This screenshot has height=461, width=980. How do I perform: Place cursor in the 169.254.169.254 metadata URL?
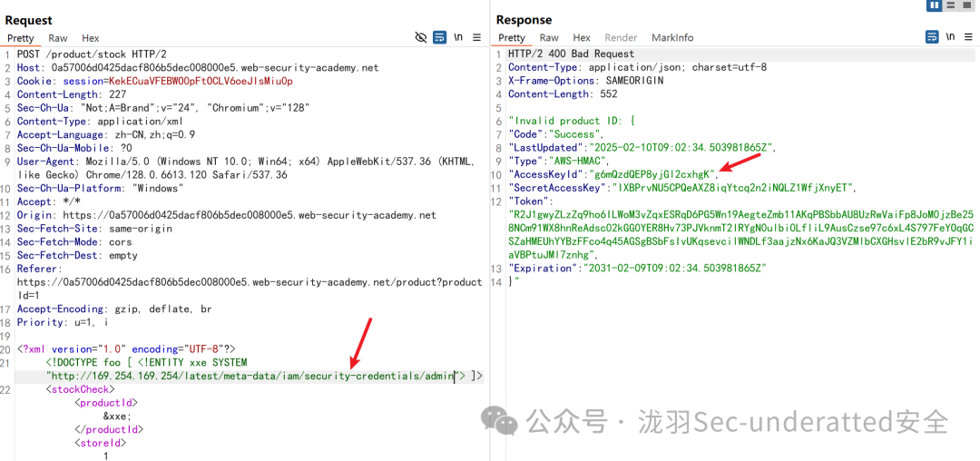[x=252, y=376]
